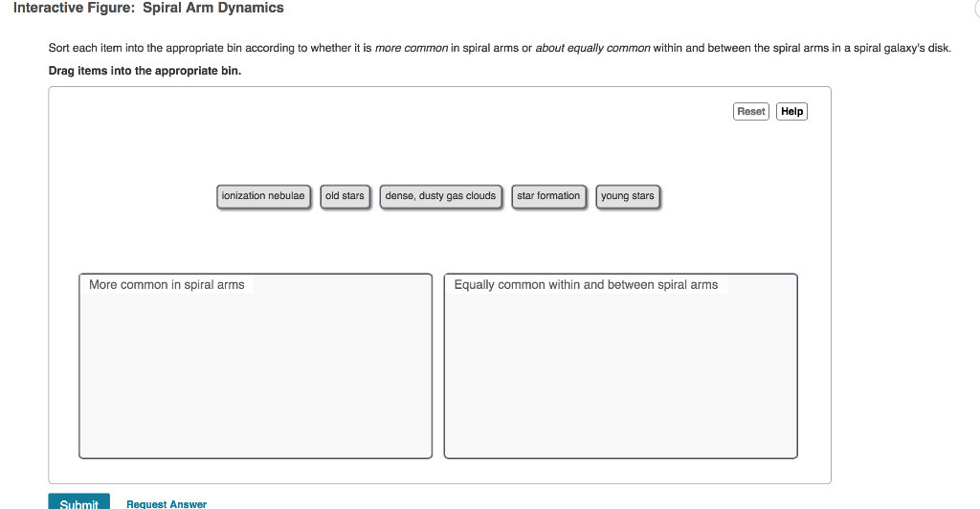Click the 'Drag items into the appropriate bin' text
Screen dimensions: 980x509
145,71
